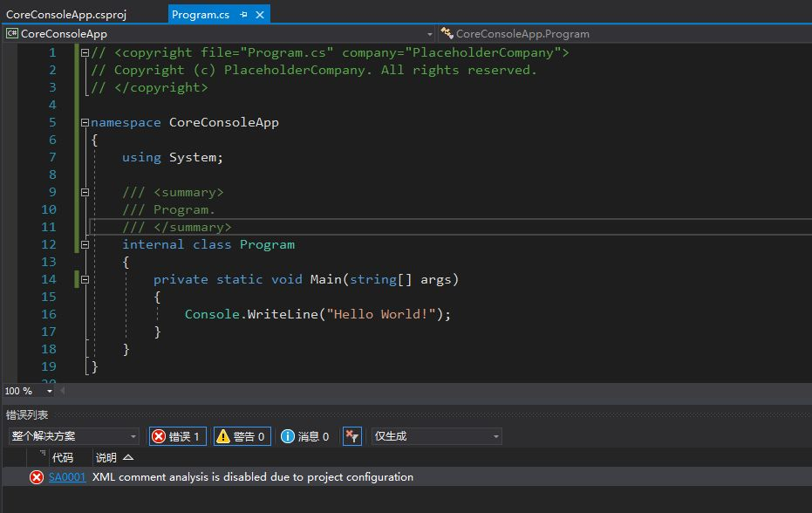Click the '/// </summary>' comment line

click(x=176, y=228)
